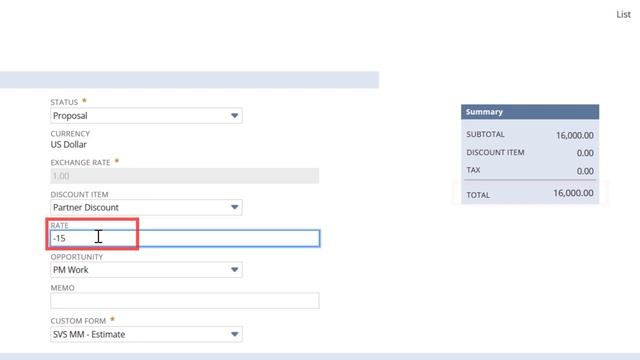Click the Tax amount 0.00 in Summary

coord(585,171)
